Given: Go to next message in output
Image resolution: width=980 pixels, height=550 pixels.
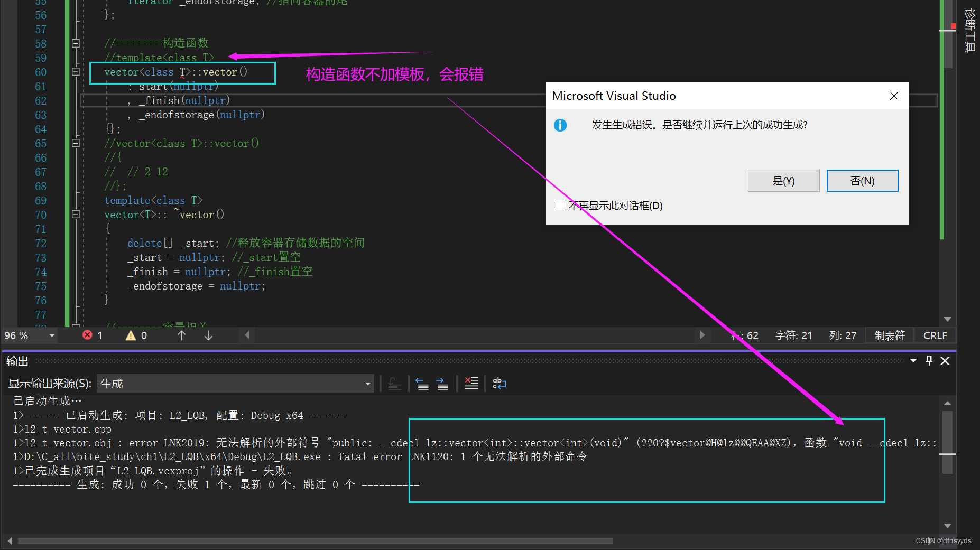Looking at the screenshot, I should tap(443, 384).
